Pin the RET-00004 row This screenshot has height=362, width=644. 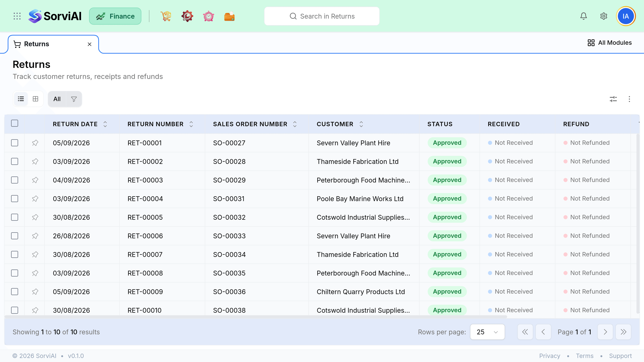coord(35,199)
